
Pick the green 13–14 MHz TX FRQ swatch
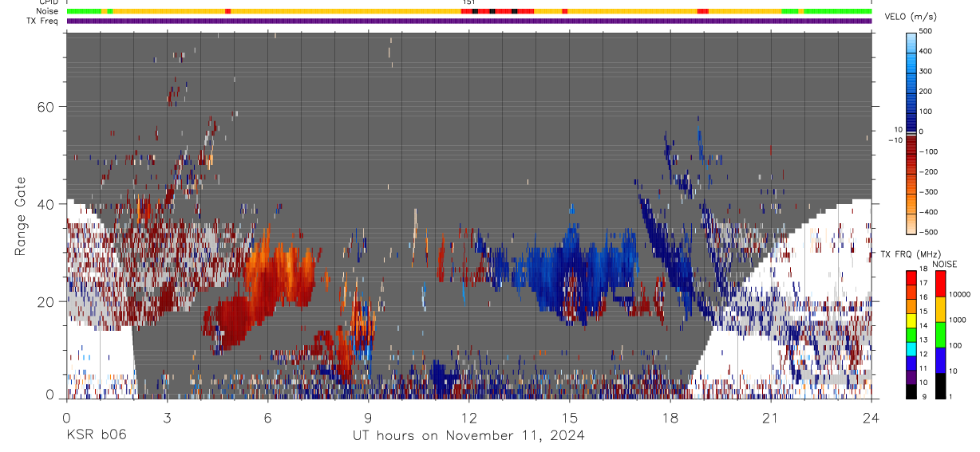point(911,333)
